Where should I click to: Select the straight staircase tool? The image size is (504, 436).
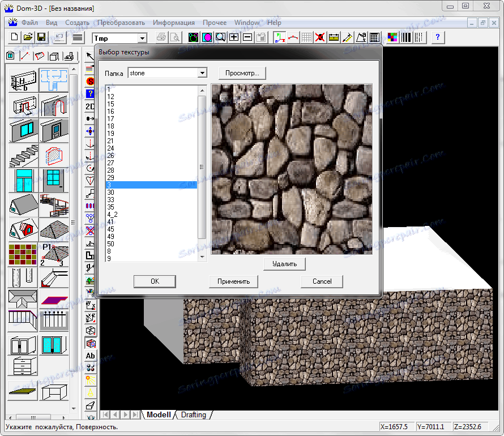(23, 156)
